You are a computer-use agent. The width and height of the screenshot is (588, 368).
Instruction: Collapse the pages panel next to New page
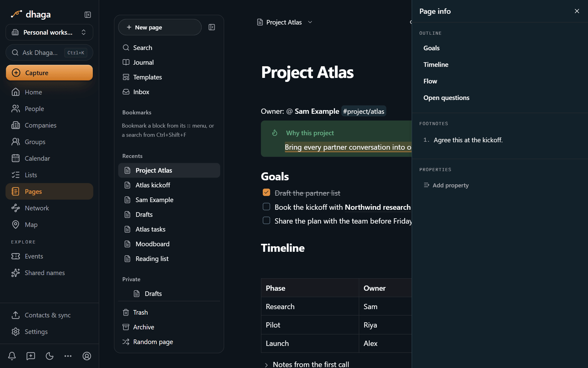(212, 27)
